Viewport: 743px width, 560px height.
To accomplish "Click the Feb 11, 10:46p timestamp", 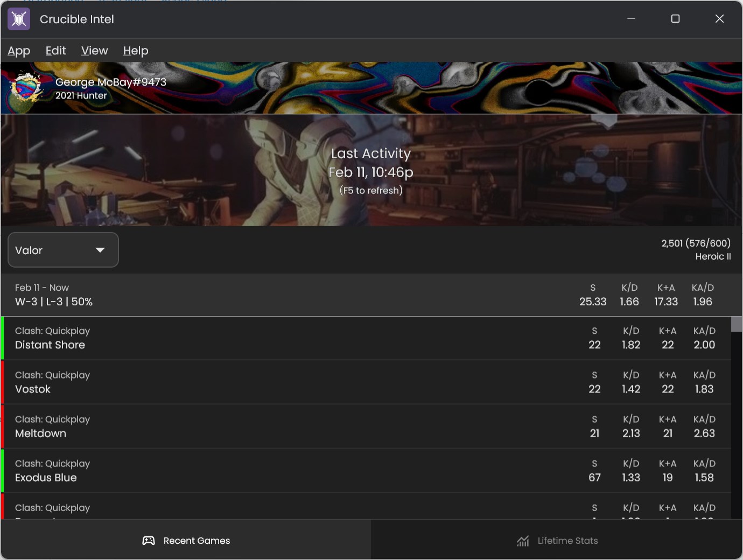I will click(x=371, y=172).
